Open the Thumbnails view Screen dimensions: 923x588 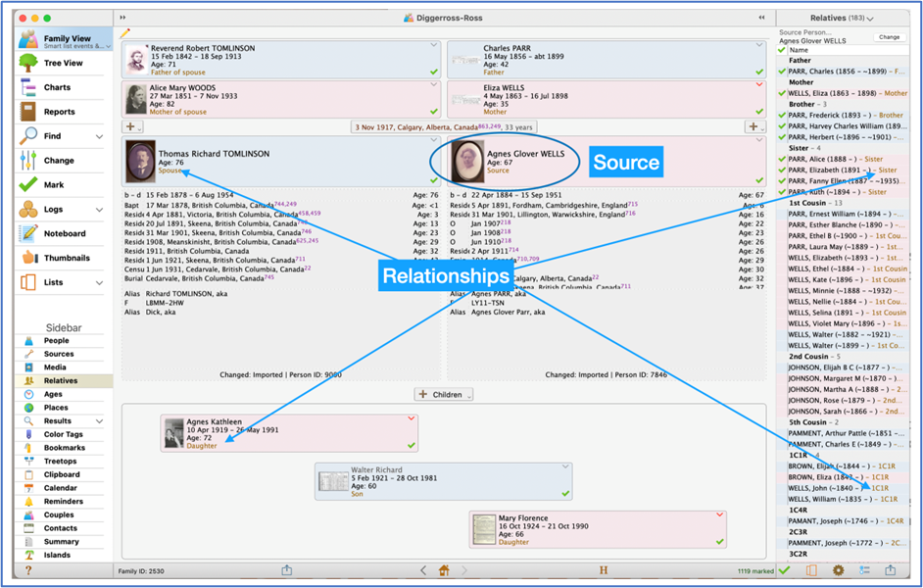coord(28,258)
